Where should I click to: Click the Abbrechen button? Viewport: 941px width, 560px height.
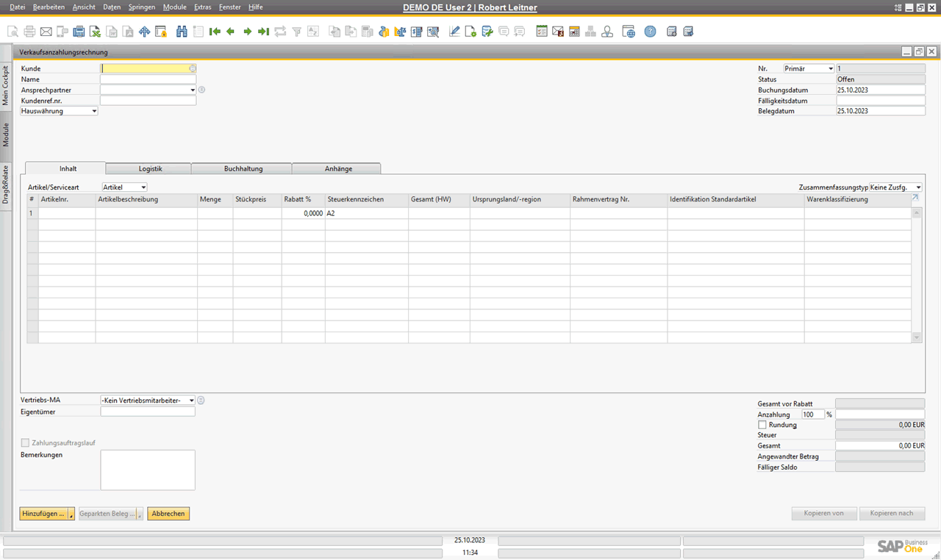pos(168,514)
